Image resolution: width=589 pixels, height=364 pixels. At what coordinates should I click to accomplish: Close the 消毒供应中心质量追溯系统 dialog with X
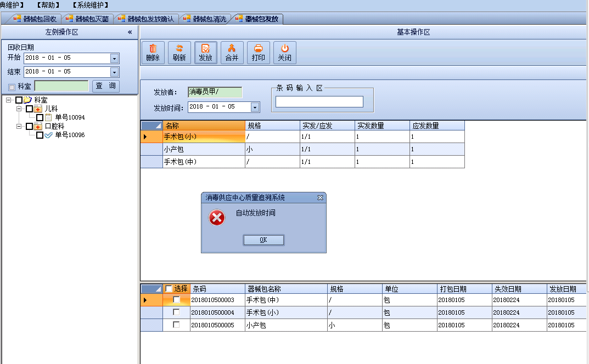tap(320, 197)
